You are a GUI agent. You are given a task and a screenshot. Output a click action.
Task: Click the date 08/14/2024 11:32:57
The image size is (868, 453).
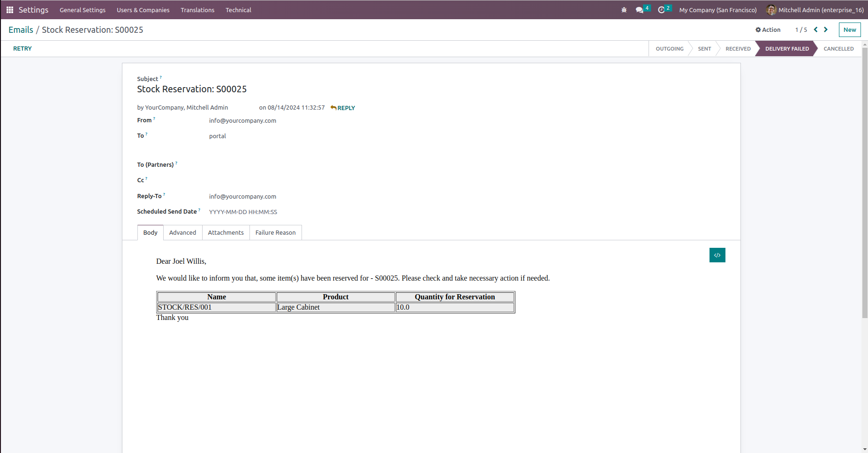296,108
